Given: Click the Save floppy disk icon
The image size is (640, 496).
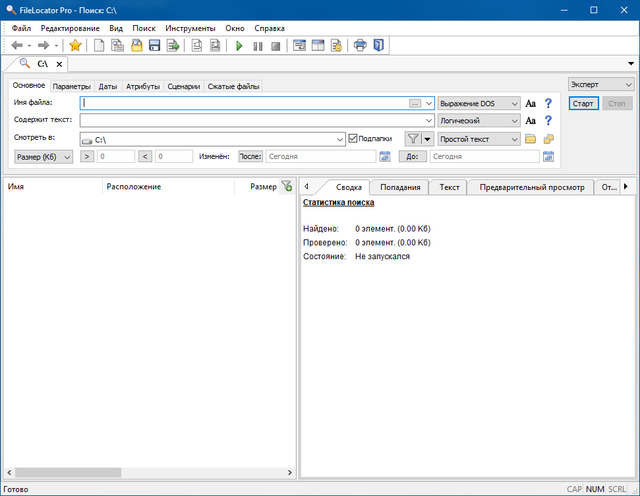Looking at the screenshot, I should pos(155,45).
